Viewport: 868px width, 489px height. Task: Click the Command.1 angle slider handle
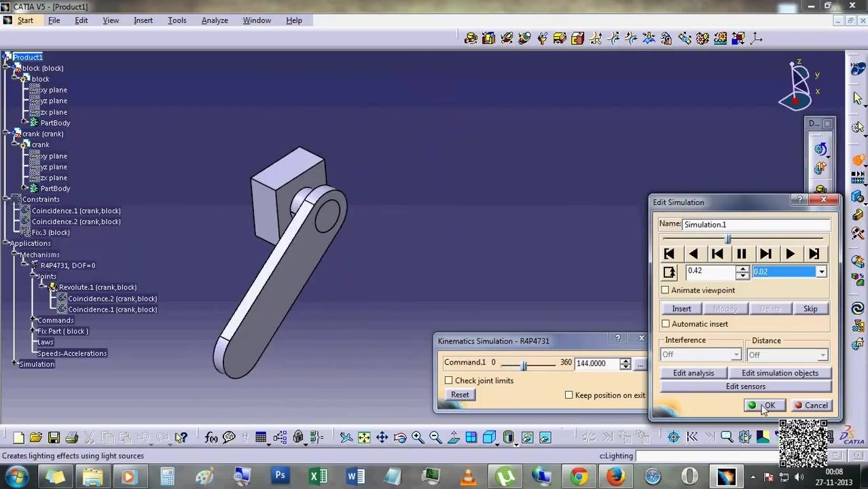(524, 365)
